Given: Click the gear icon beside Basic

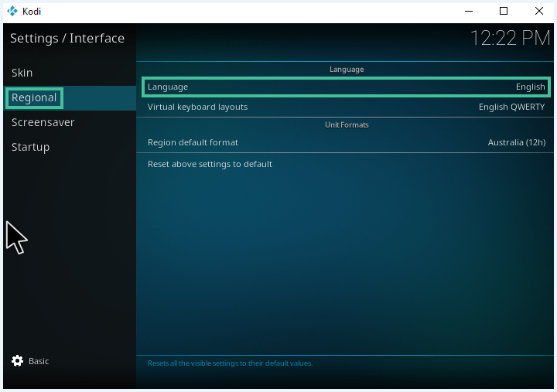Looking at the screenshot, I should tap(17, 361).
